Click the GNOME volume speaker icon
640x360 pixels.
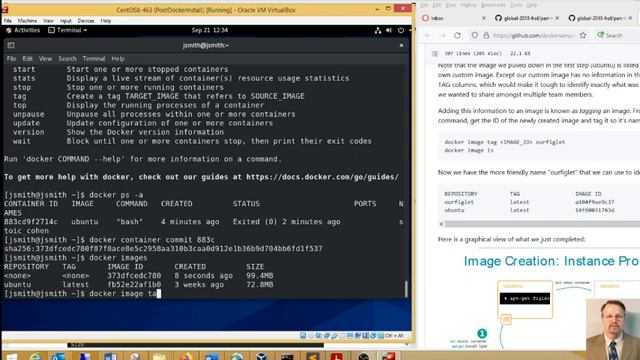(x=389, y=30)
